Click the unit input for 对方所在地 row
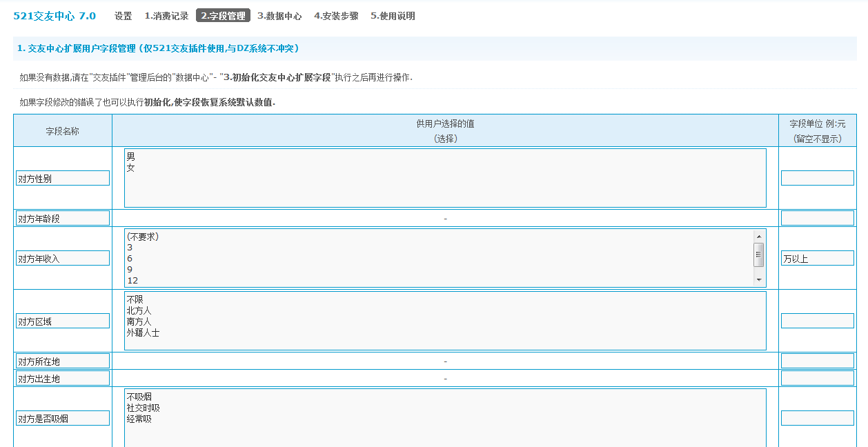 click(818, 361)
